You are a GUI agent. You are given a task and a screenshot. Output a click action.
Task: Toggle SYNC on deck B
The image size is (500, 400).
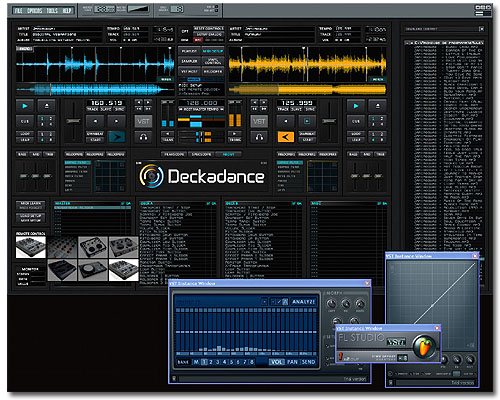pyautogui.click(x=310, y=109)
